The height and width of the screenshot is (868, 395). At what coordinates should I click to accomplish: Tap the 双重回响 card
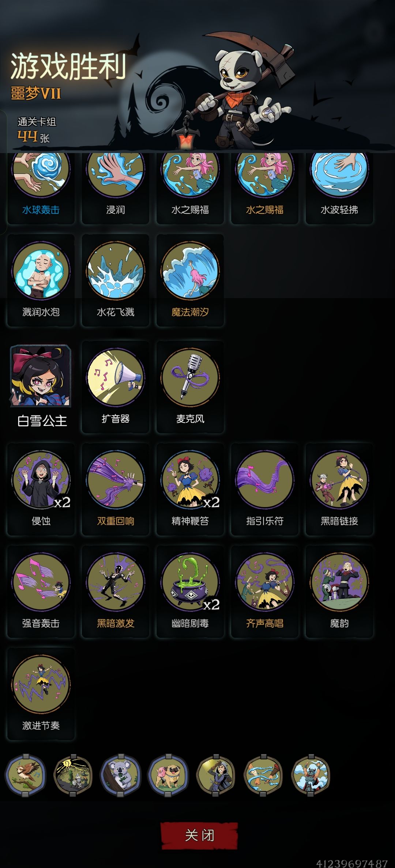(x=115, y=489)
